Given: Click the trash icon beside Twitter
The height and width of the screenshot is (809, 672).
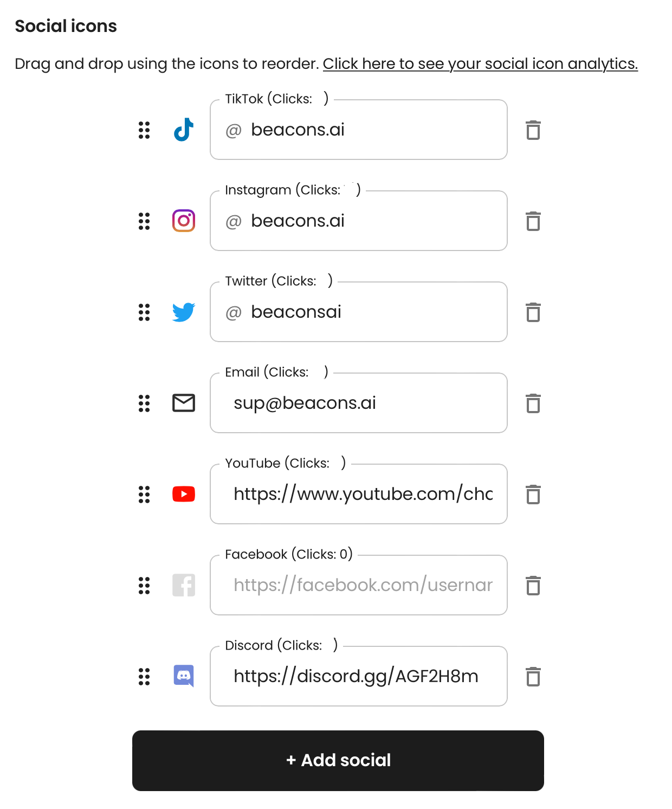Looking at the screenshot, I should click(533, 312).
